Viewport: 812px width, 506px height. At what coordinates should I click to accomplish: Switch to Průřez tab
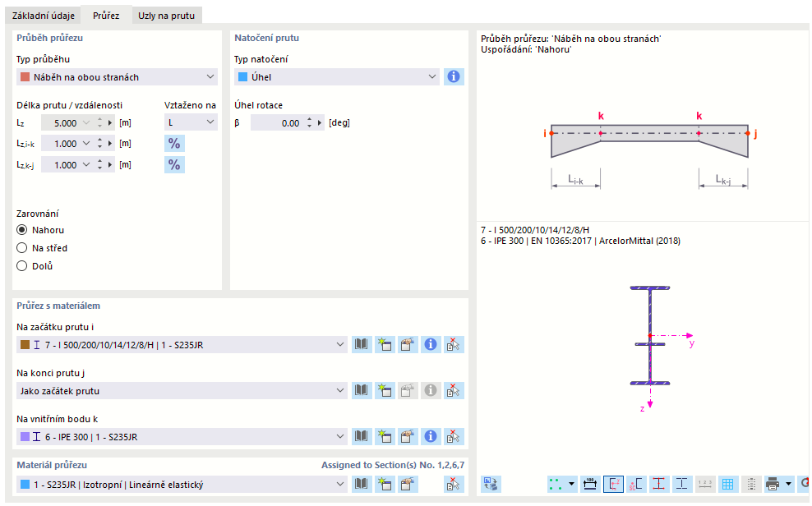pyautogui.click(x=106, y=16)
